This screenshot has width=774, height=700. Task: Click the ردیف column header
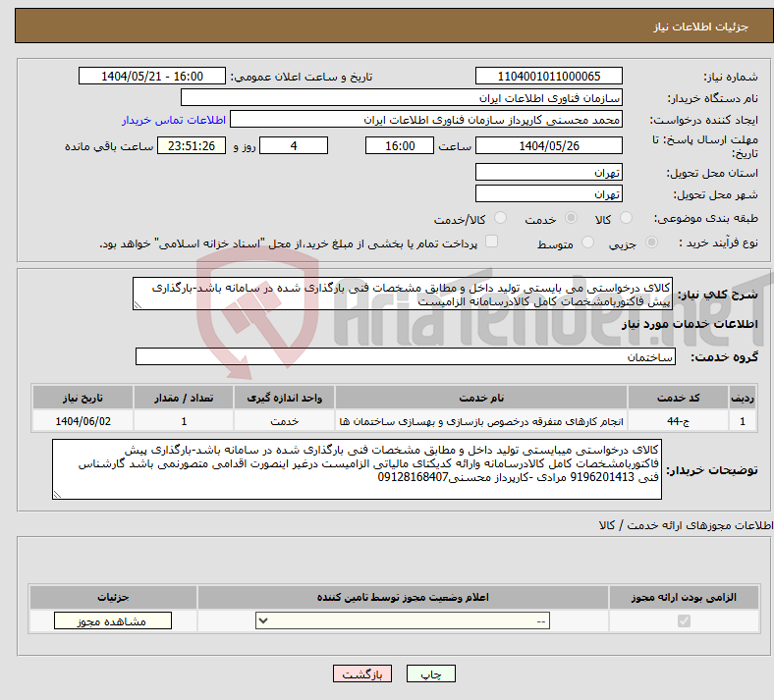tap(743, 398)
